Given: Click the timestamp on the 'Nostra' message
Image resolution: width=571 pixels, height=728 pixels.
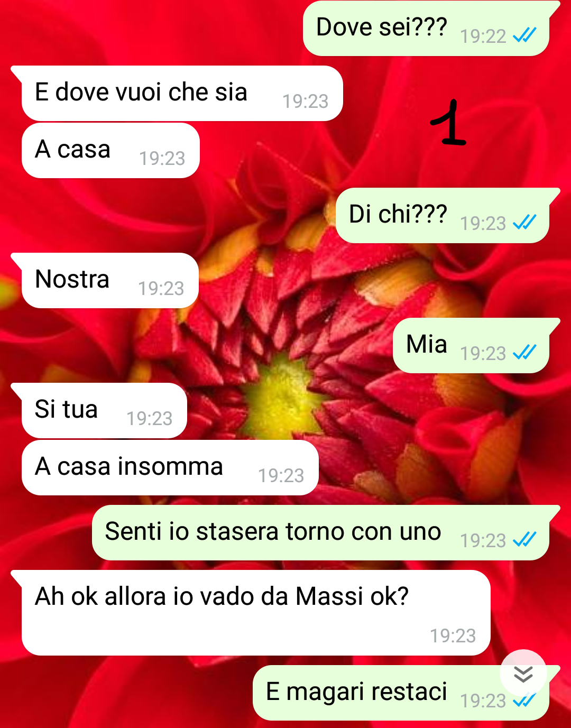Looking at the screenshot, I should (161, 288).
